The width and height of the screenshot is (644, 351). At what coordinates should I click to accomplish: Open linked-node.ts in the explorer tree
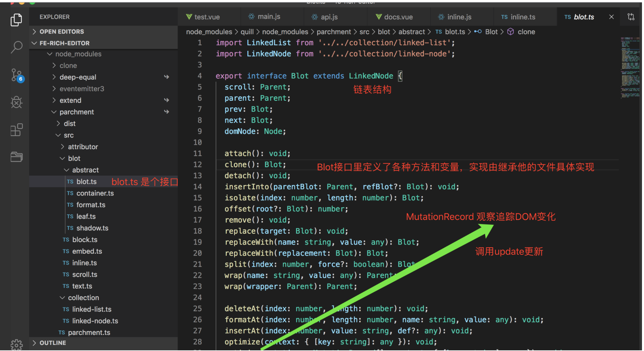[103, 321]
